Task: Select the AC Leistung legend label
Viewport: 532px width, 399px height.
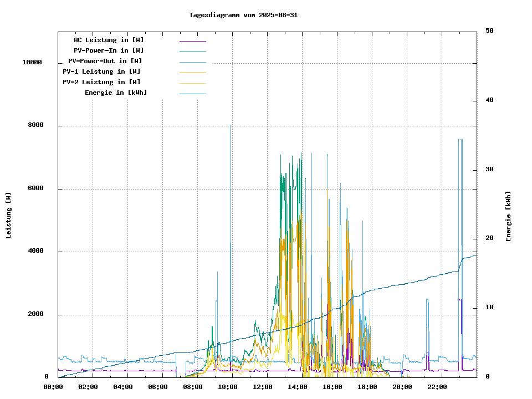Action: click(x=109, y=40)
